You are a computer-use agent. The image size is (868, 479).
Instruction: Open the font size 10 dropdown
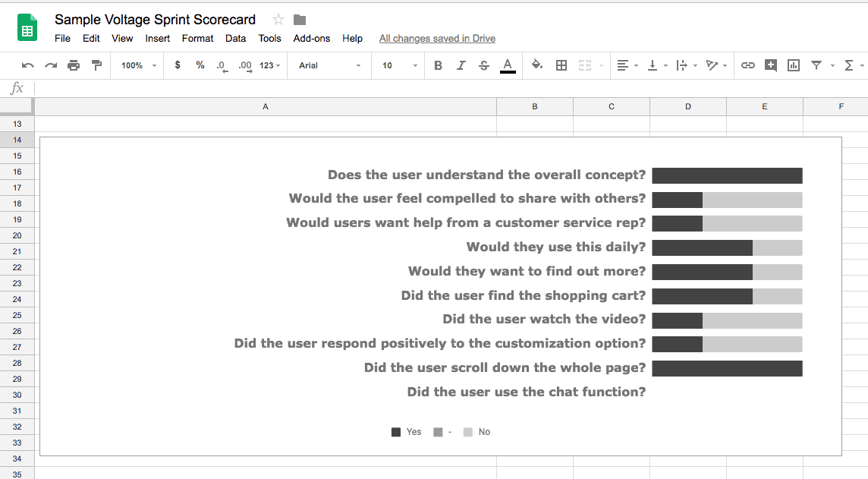coord(399,65)
